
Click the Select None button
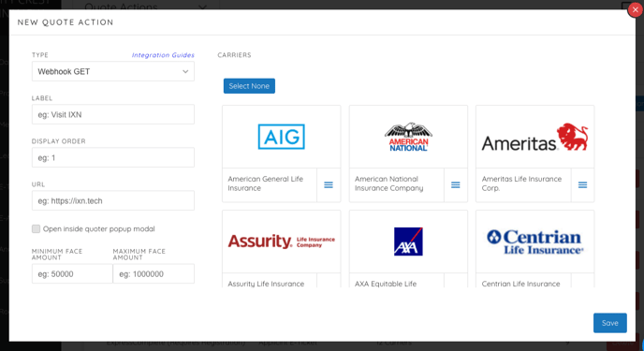[x=249, y=86]
